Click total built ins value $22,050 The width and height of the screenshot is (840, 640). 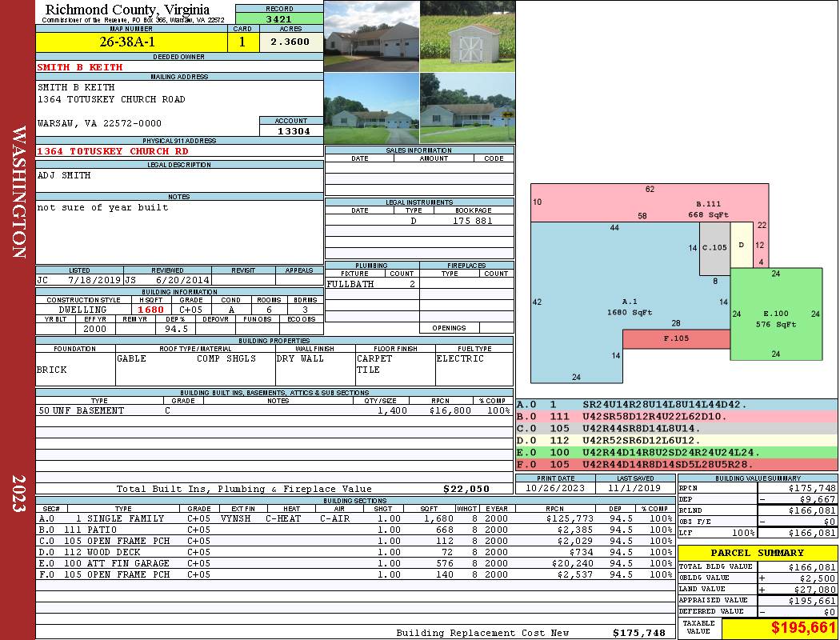(x=466, y=489)
